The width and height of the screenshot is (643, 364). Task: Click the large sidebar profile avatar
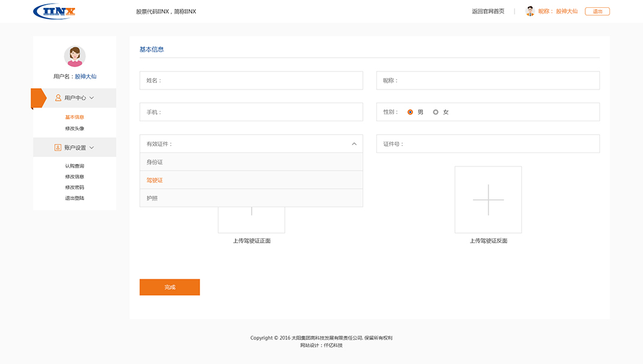pos(75,56)
